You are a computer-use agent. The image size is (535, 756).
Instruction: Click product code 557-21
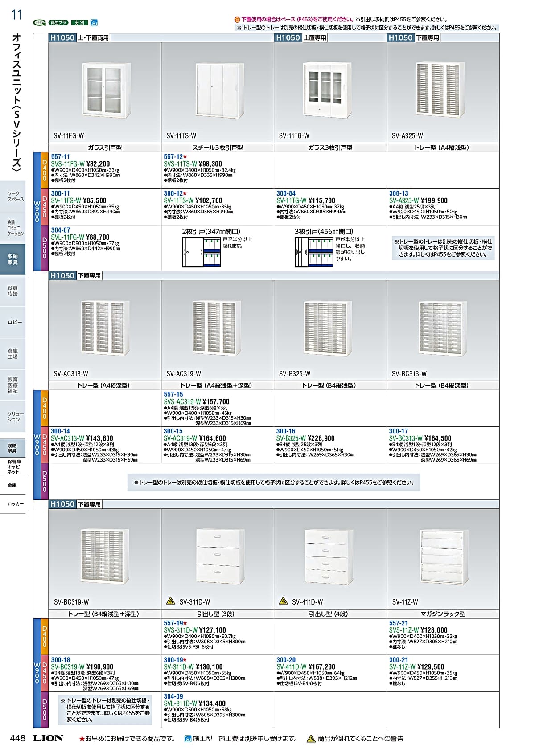399,623
